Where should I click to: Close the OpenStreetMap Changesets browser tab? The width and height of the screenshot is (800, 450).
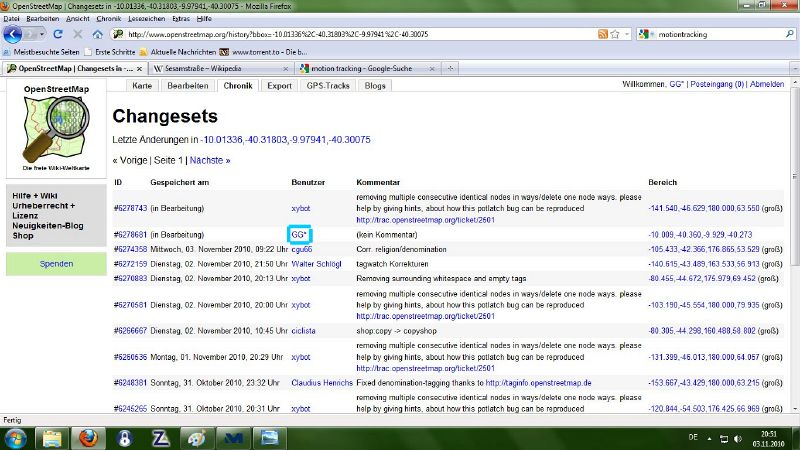click(139, 68)
